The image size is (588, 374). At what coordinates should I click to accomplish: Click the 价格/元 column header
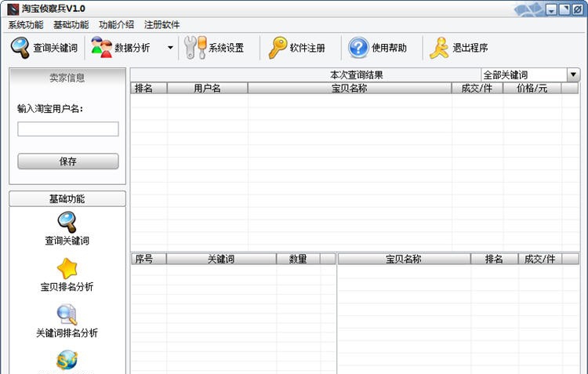(x=532, y=88)
